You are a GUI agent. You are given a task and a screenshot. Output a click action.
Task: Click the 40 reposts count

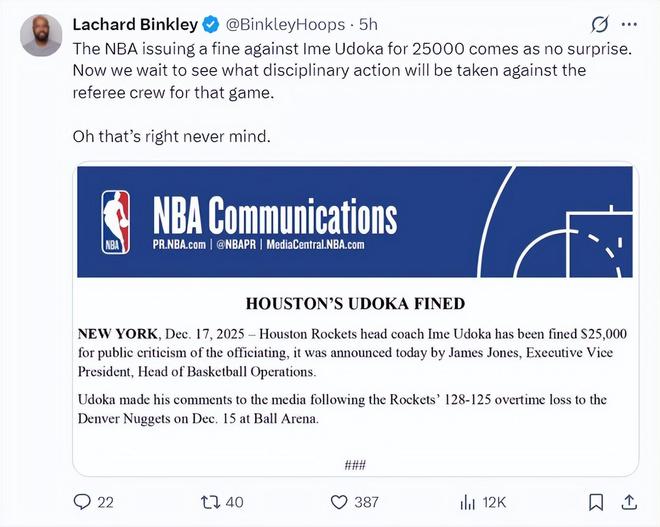[x=235, y=502]
